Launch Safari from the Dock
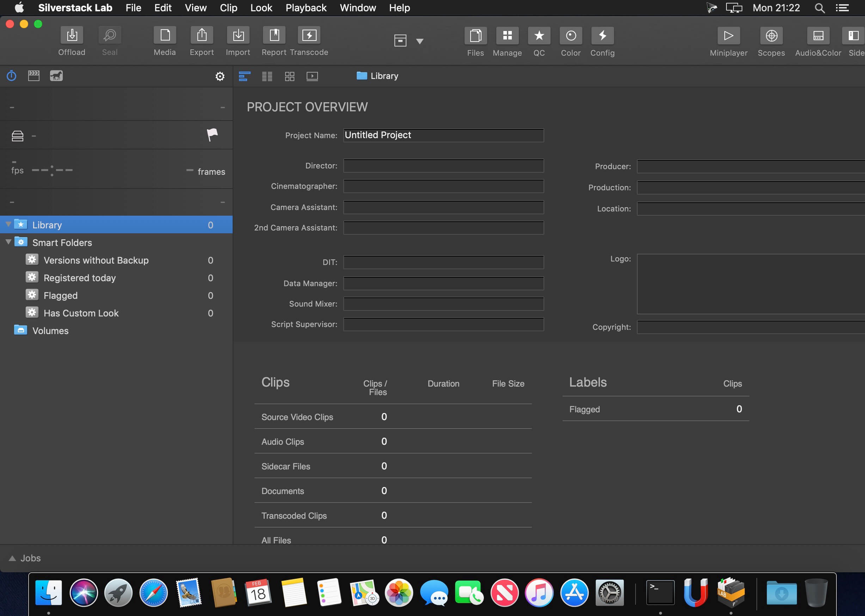Image resolution: width=865 pixels, height=616 pixels. click(x=153, y=592)
